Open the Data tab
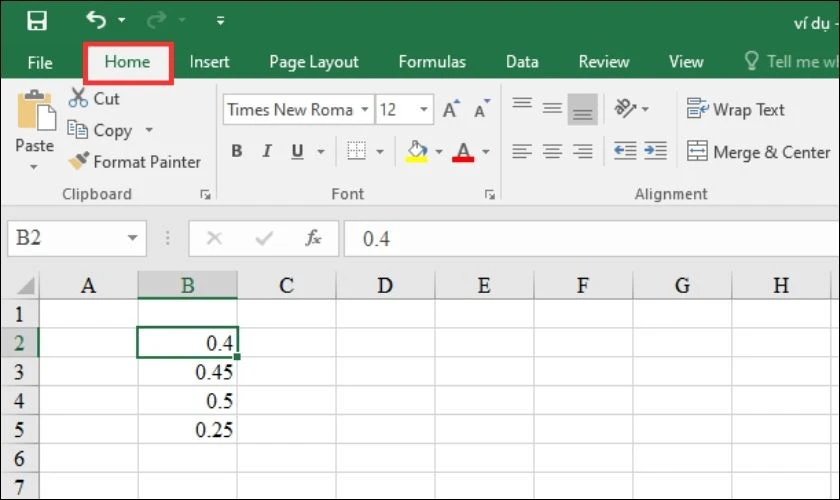Image resolution: width=840 pixels, height=500 pixels. [x=522, y=62]
